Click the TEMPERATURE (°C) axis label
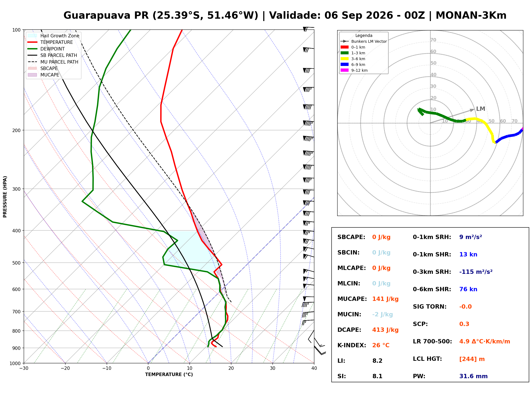 [x=169, y=375]
